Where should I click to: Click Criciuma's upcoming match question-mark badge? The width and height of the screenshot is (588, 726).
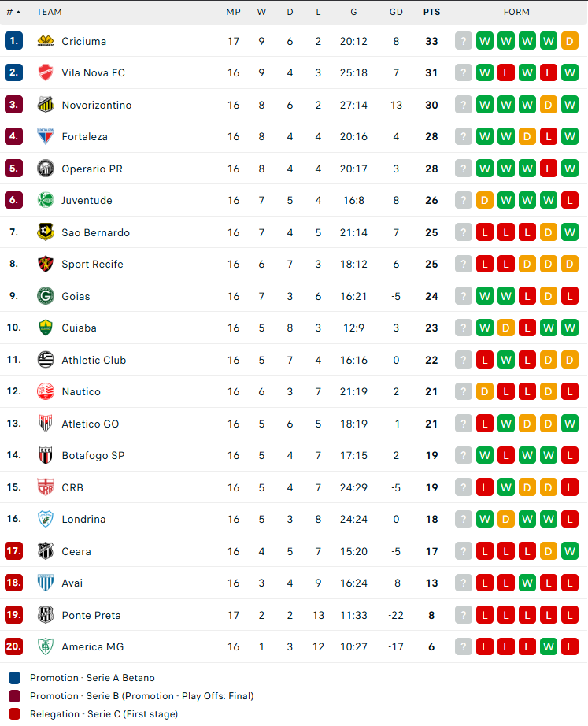click(x=464, y=41)
